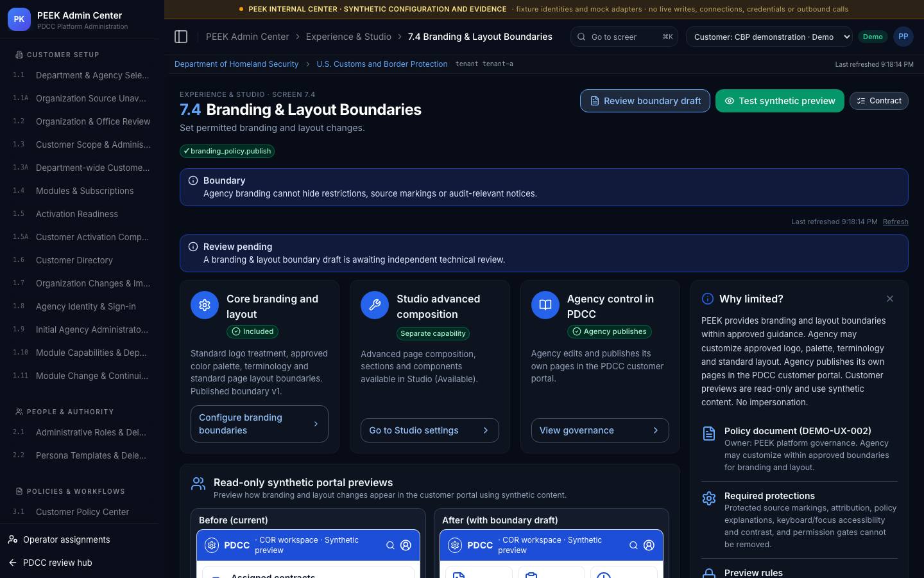The width and height of the screenshot is (924, 578).
Task: Click Experience & Studio breadcrumb
Action: tap(348, 37)
